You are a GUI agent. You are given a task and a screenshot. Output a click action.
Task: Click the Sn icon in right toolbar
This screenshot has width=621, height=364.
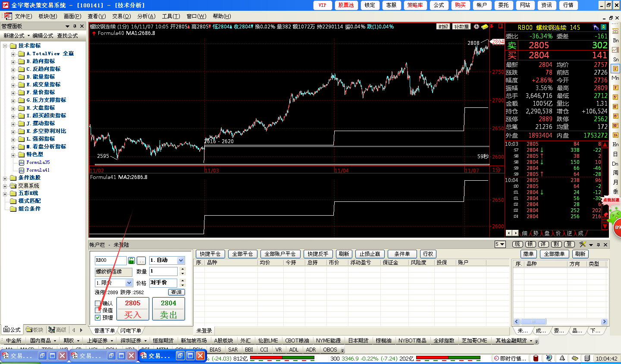(x=615, y=59)
